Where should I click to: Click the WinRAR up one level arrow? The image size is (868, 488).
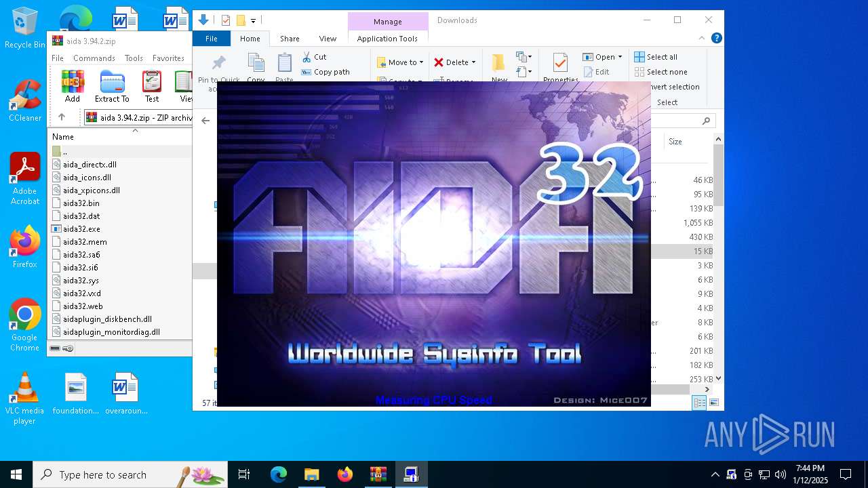61,117
